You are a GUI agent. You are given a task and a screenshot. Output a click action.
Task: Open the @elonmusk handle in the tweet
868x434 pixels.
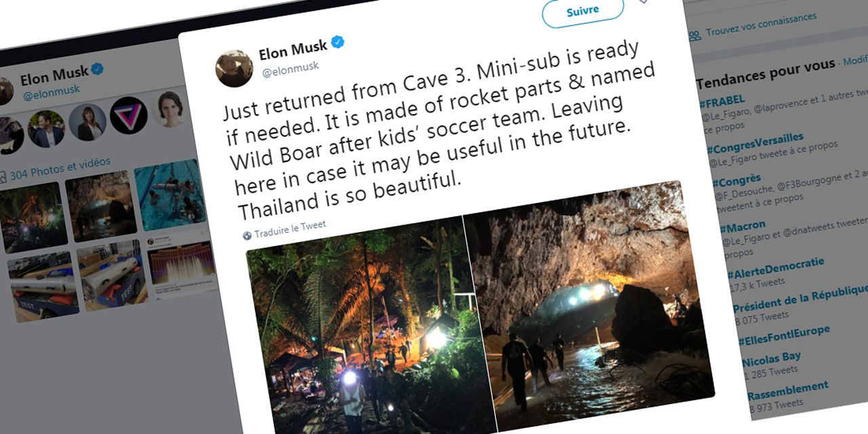click(290, 67)
